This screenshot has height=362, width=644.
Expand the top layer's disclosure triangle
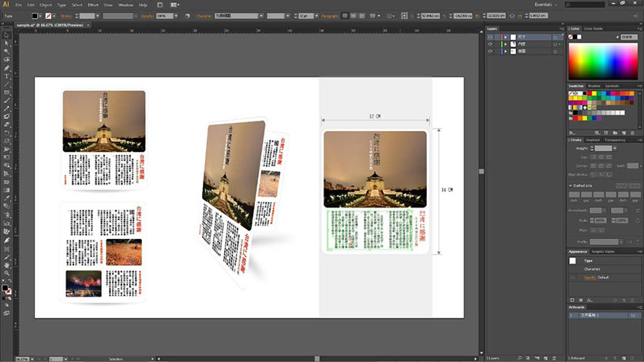[x=504, y=36]
